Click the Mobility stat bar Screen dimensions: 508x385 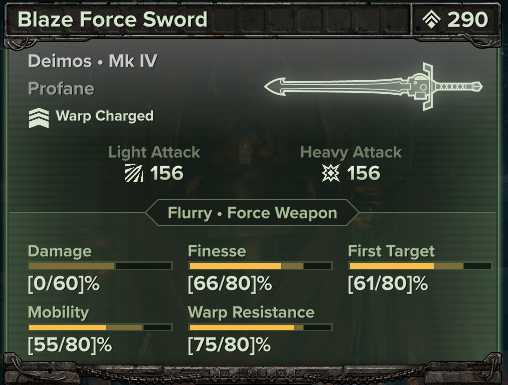(x=100, y=327)
